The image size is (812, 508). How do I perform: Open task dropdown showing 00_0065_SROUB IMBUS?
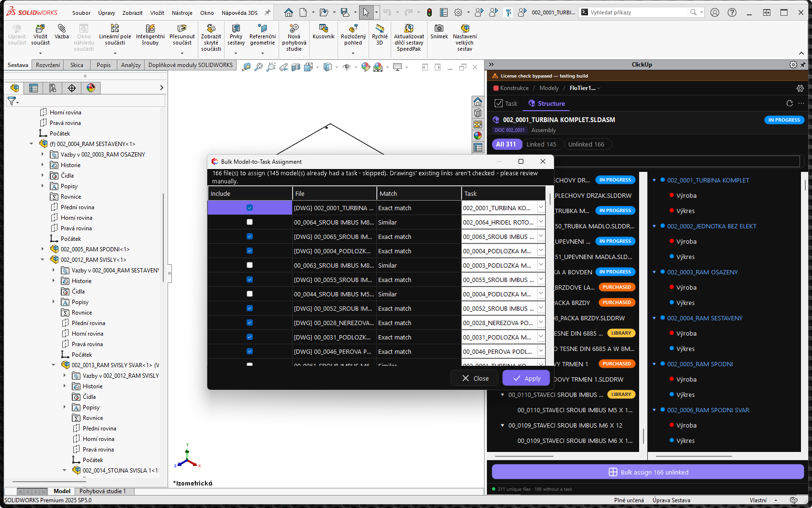pyautogui.click(x=541, y=237)
